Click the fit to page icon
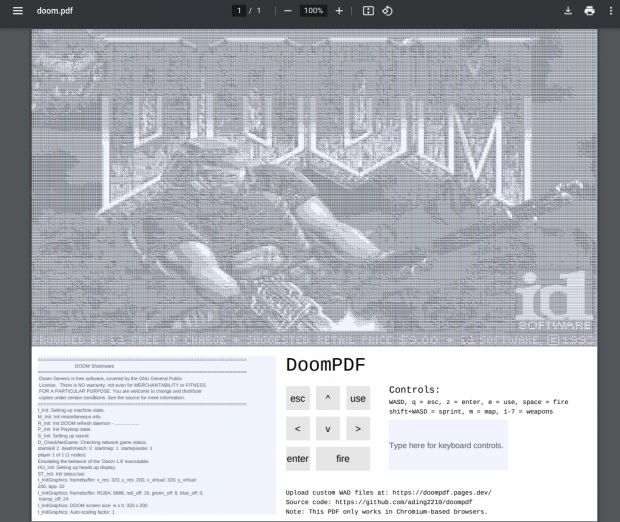Image resolution: width=620 pixels, height=522 pixels. (368, 11)
